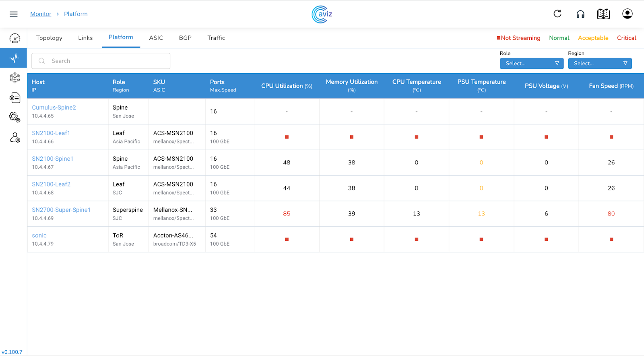The image size is (644, 356).
Task: Click SN2100-Spine1 CPU utilization value 48
Action: [287, 163]
